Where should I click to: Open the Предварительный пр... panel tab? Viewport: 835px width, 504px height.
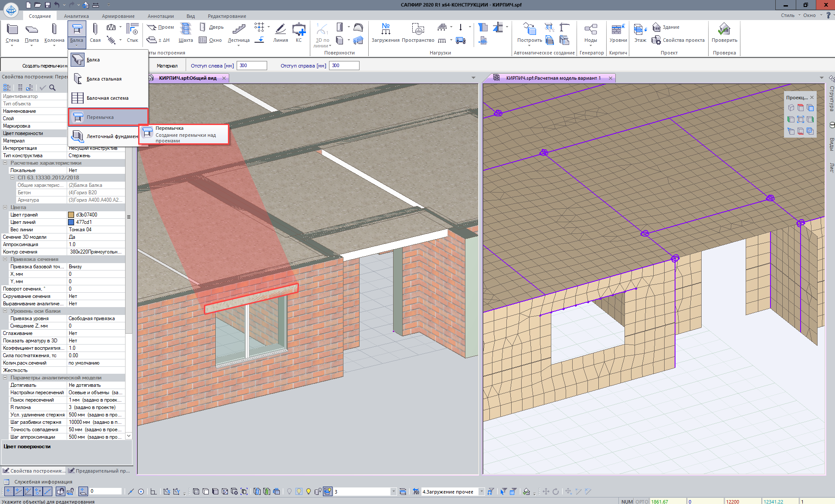coord(99,470)
